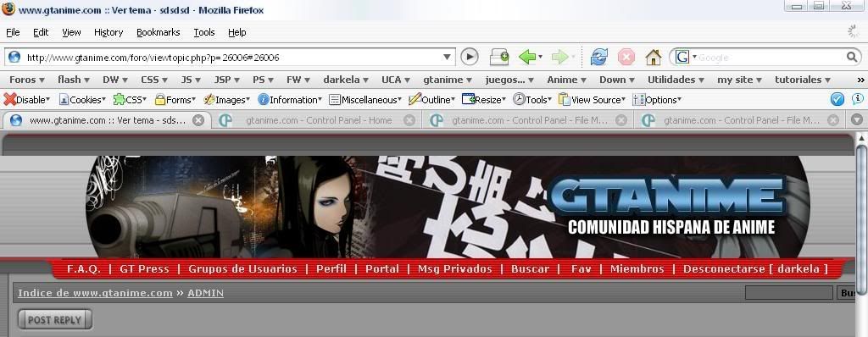The height and width of the screenshot is (337, 868).
Task: Expand the flash bookmark folder
Action: [74, 80]
